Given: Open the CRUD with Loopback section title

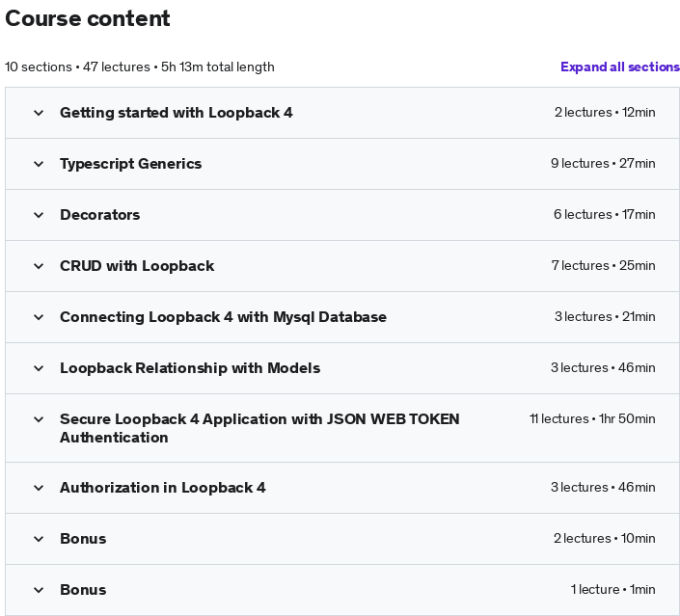Looking at the screenshot, I should tap(137, 266).
